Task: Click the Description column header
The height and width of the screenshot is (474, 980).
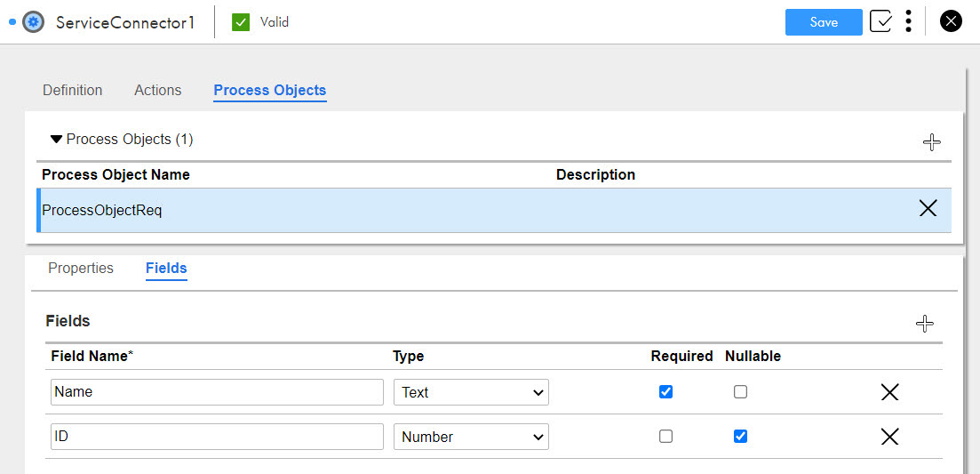Action: (x=595, y=175)
